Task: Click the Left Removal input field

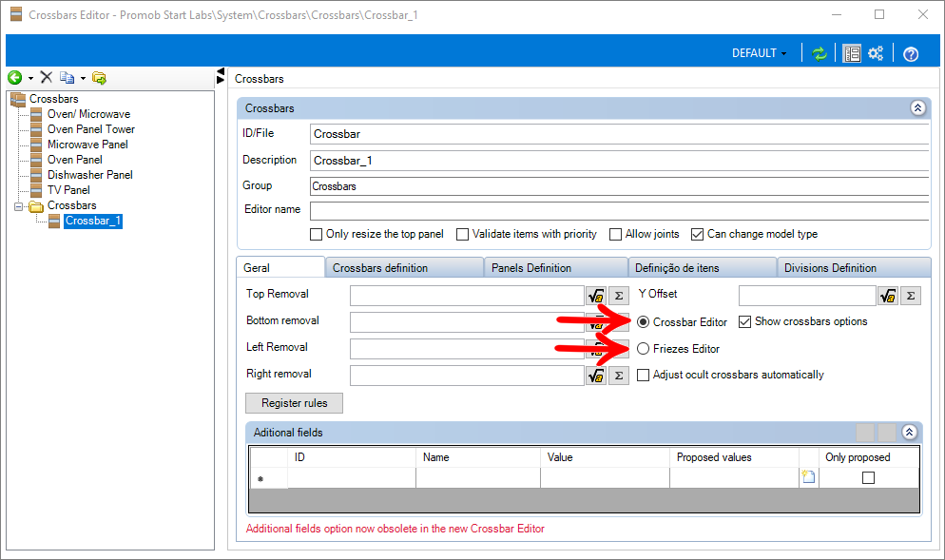Action: 467,349
